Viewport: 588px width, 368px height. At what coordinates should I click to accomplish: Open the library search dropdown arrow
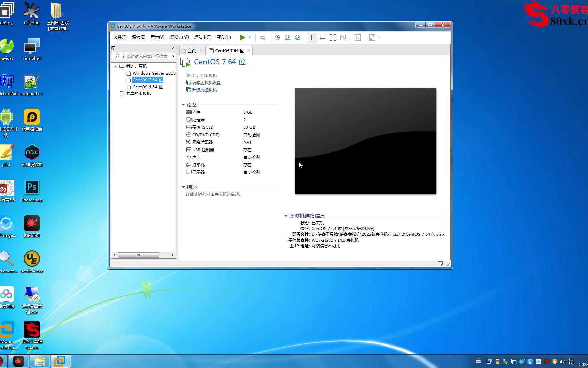coord(173,56)
